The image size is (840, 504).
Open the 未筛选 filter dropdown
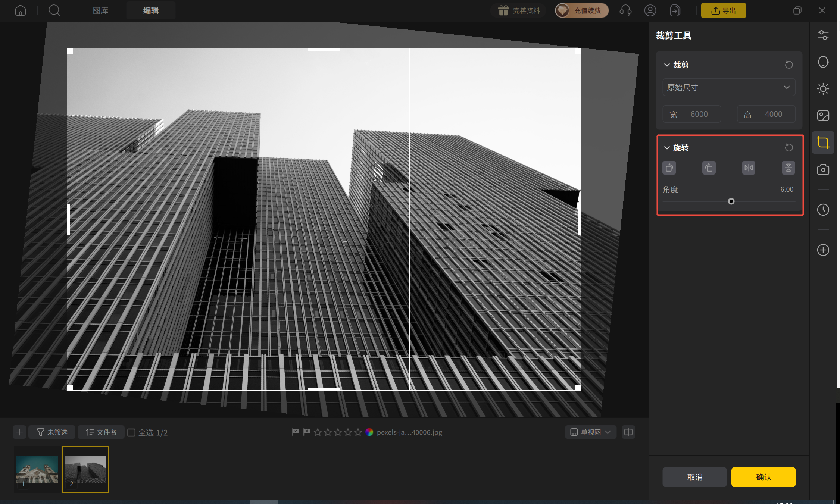coord(52,432)
